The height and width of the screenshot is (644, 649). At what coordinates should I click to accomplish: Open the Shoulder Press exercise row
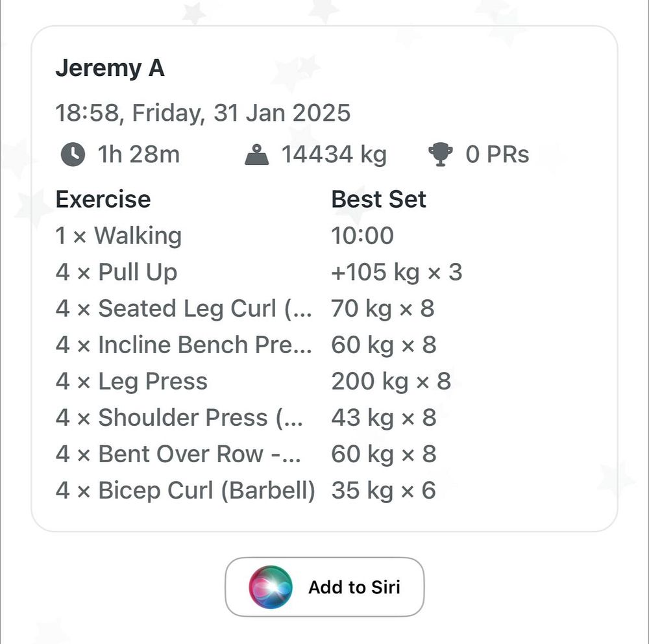tap(179, 417)
